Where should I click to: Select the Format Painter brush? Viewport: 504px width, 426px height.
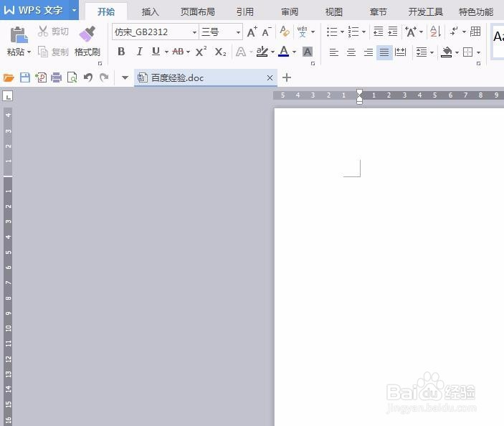87,34
